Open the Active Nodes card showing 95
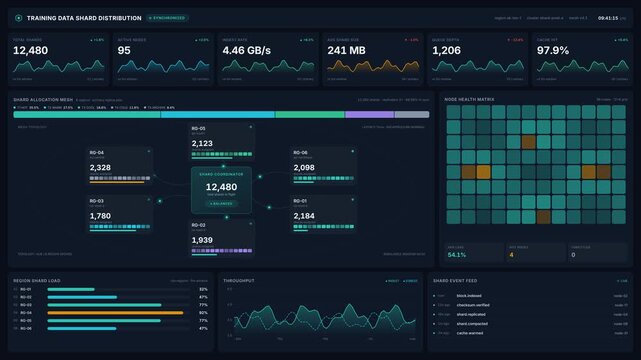This screenshot has height=360, width=641. tap(163, 59)
